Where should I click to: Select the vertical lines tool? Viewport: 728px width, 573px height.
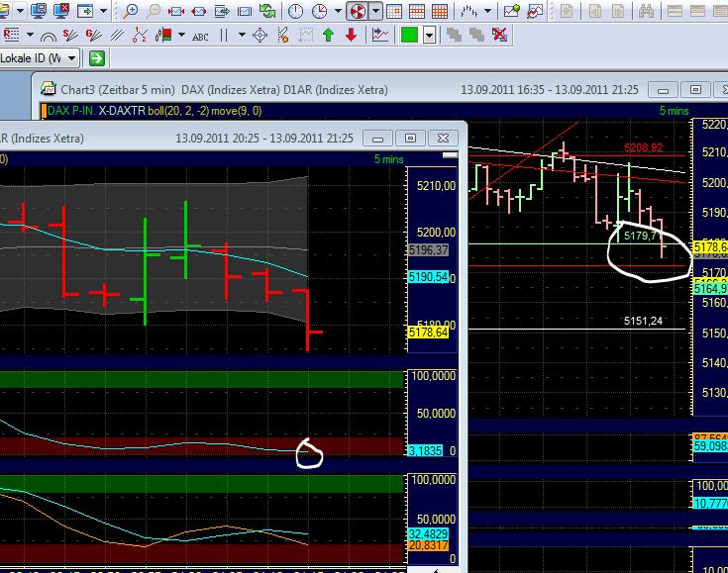coord(224,35)
